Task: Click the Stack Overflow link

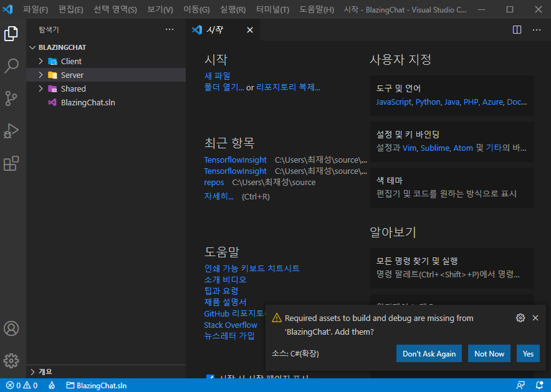Action: 231,325
